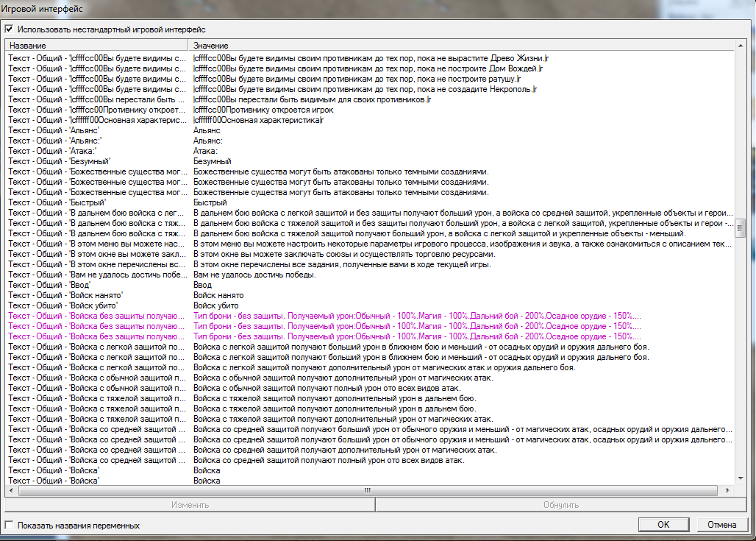Click the Отмена button
Image resolution: width=756 pixels, height=541 pixels.
(721, 525)
